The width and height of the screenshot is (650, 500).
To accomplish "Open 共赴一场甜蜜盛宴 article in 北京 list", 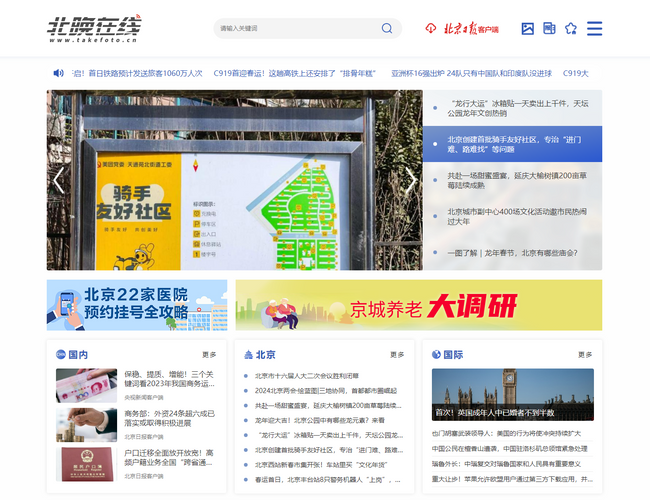I will pos(328,405).
